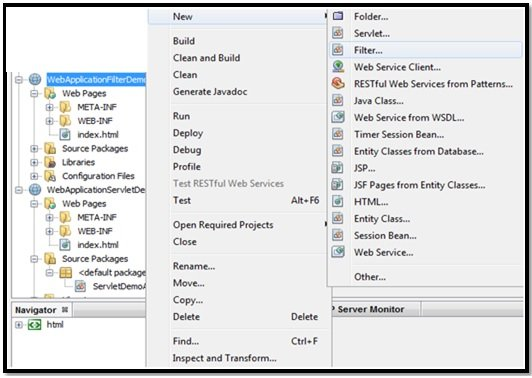
Task: Select the WebApplicationFilterDemo project name
Action: pyautogui.click(x=96, y=80)
